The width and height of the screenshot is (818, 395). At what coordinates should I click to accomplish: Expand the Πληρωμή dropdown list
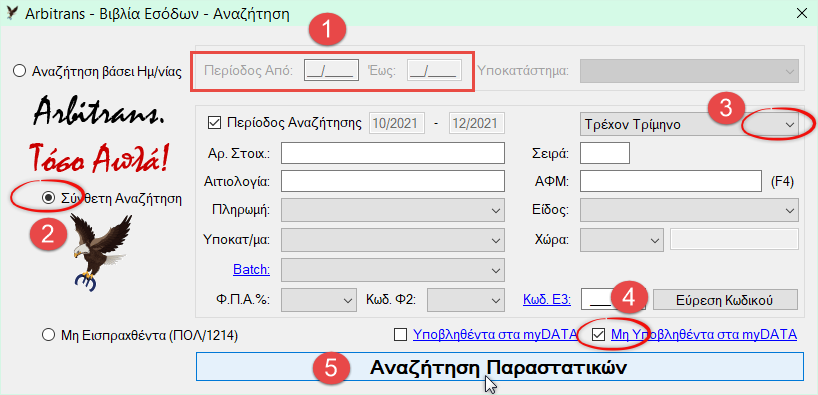[393, 210]
